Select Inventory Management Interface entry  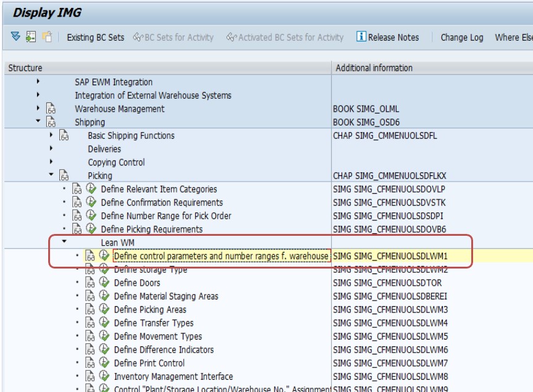174,377
